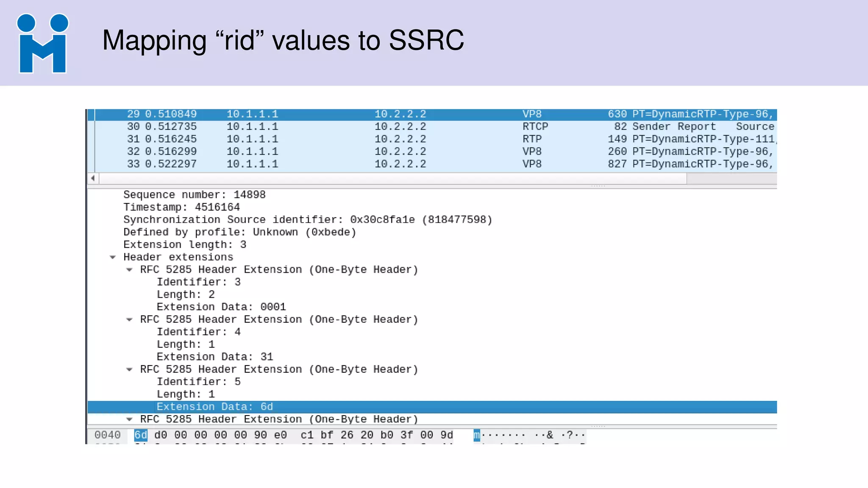Select the Sequence number: 14898 line
This screenshot has width=868, height=488.
(195, 195)
